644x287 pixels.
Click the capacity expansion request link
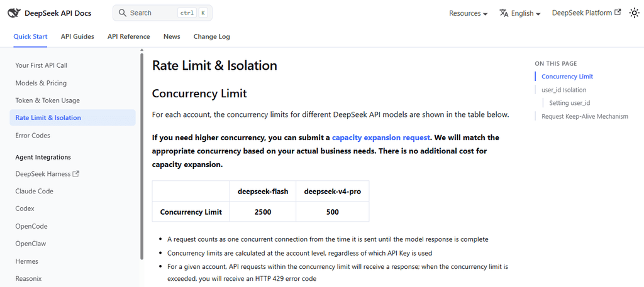coord(380,138)
